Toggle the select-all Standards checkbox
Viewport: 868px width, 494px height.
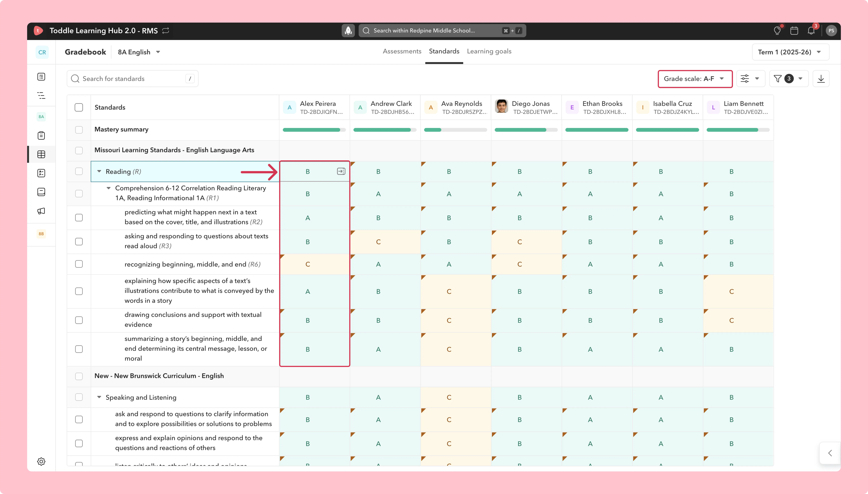pos(79,107)
